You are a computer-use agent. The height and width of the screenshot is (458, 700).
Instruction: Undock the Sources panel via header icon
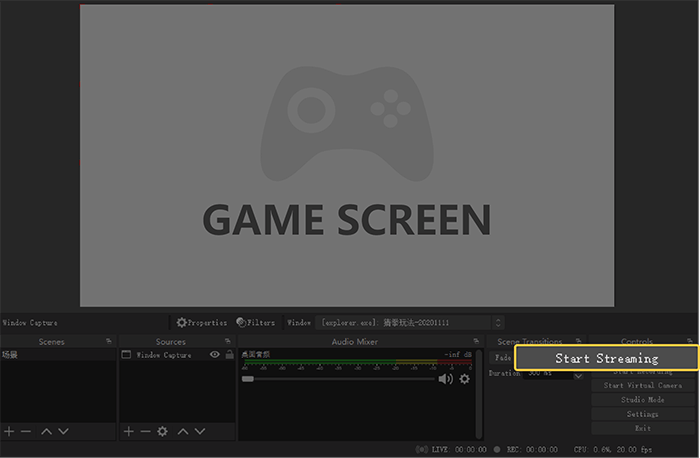coord(229,341)
